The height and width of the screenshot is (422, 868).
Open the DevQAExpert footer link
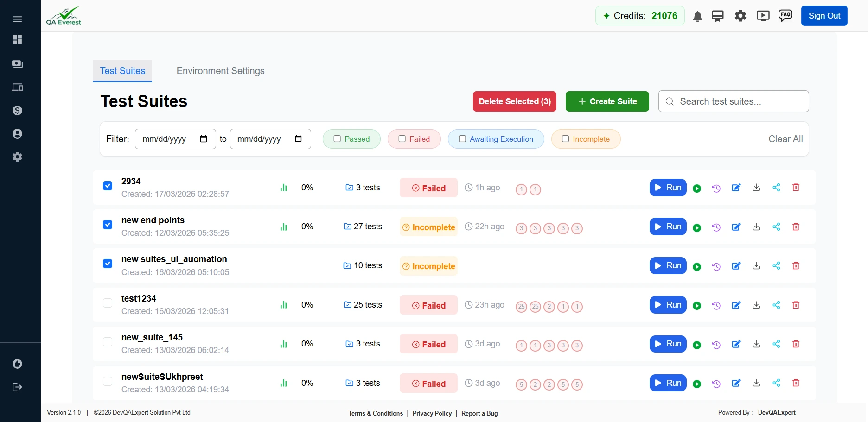pyautogui.click(x=777, y=412)
